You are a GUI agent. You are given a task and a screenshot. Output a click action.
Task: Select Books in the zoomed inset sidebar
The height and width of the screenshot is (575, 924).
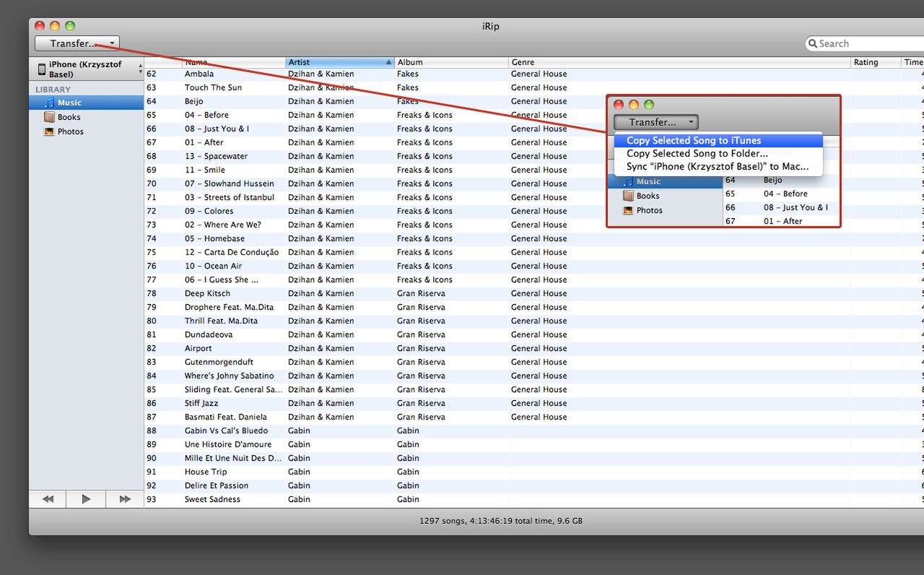648,196
